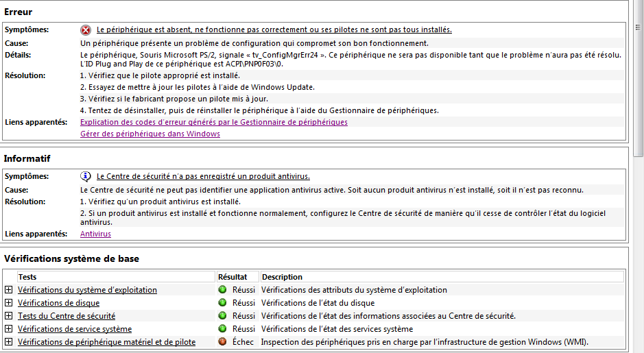Expand Vérifications de service système row
The image size is (644, 353).
(9, 329)
